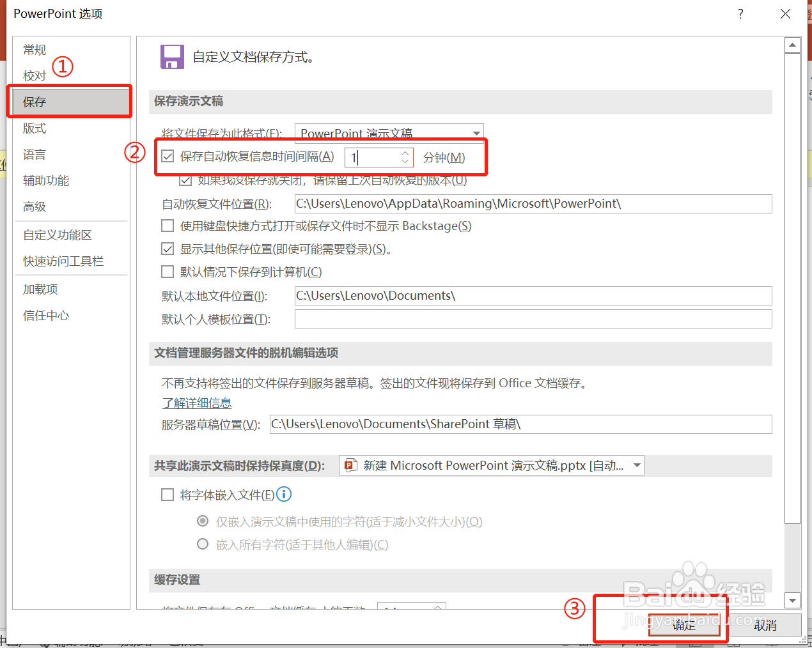Click the help question mark button

740,13
